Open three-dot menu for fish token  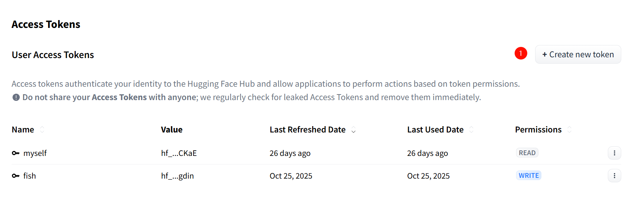[614, 176]
